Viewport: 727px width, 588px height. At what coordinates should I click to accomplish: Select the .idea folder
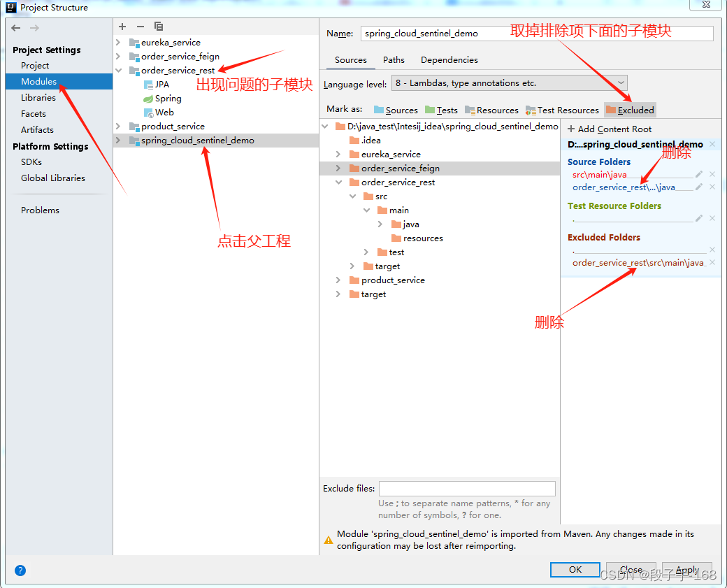[x=366, y=140]
